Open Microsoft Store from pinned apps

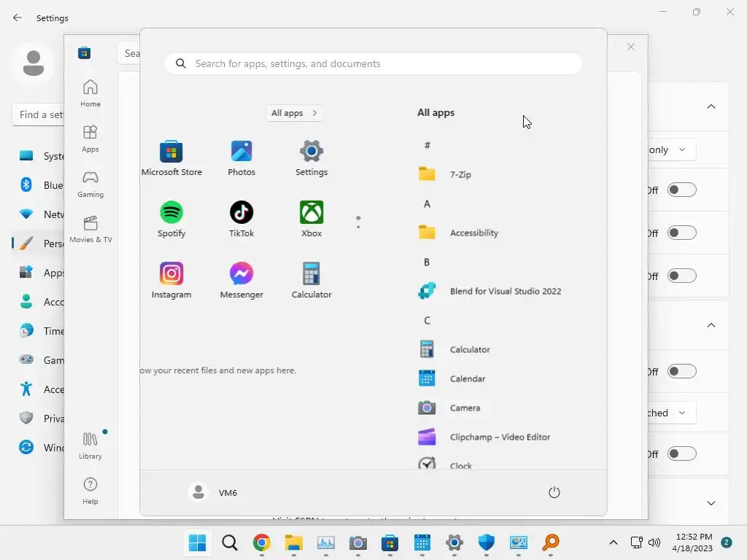[171, 158]
